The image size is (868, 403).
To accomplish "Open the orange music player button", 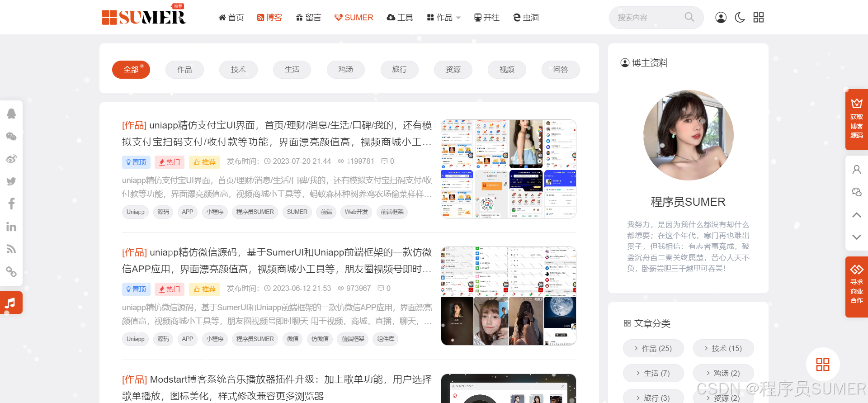I will point(11,303).
